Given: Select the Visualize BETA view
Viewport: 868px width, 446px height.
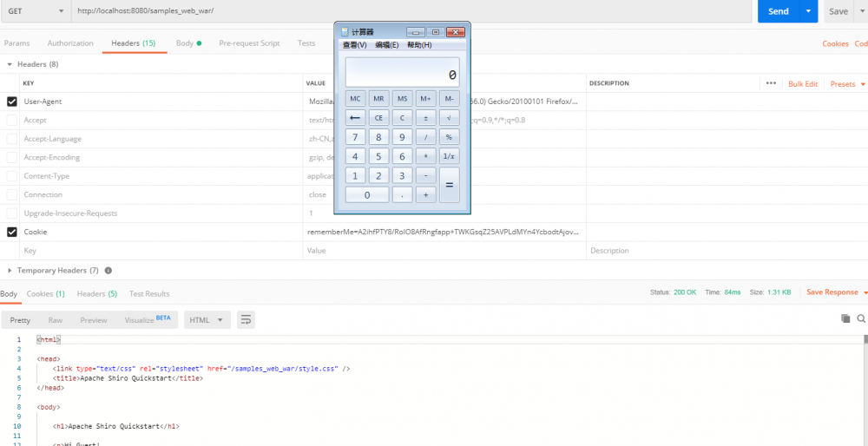Looking at the screenshot, I should pyautogui.click(x=148, y=320).
